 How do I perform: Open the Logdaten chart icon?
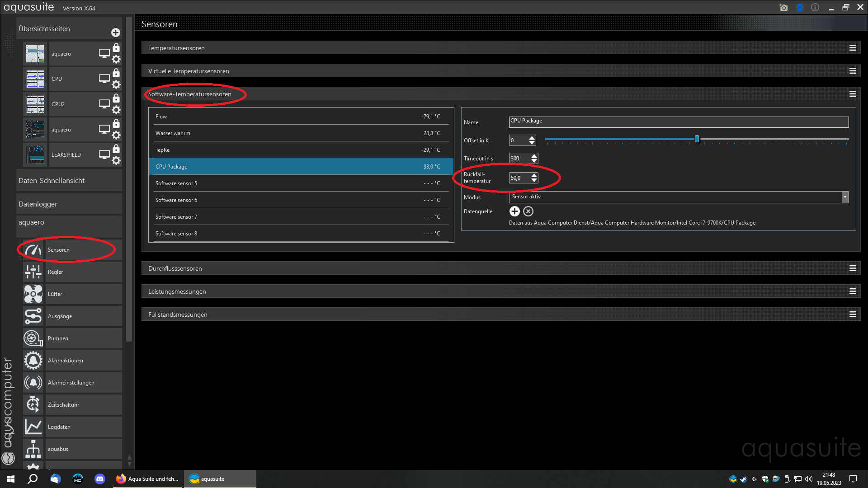(33, 427)
